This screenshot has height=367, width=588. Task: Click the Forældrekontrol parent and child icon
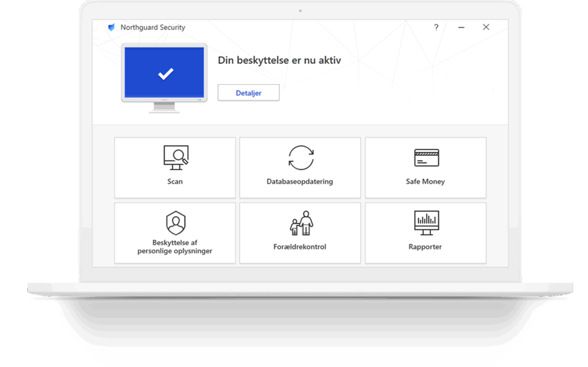point(301,223)
